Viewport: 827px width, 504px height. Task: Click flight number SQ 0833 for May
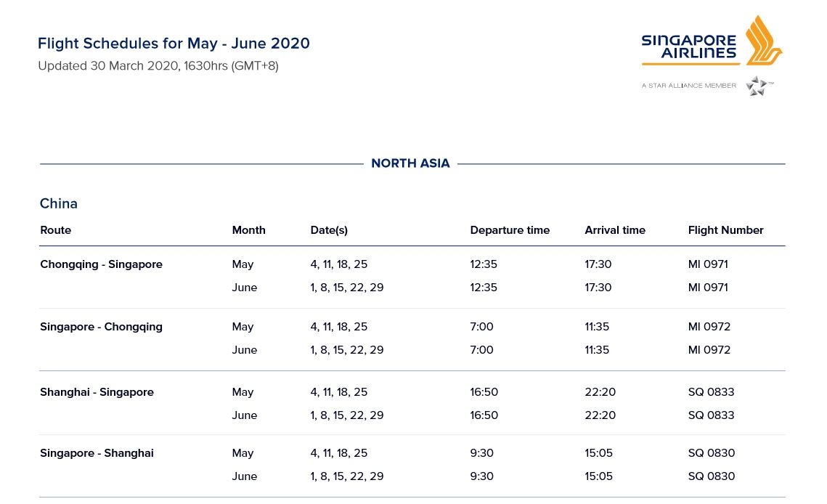pos(711,392)
